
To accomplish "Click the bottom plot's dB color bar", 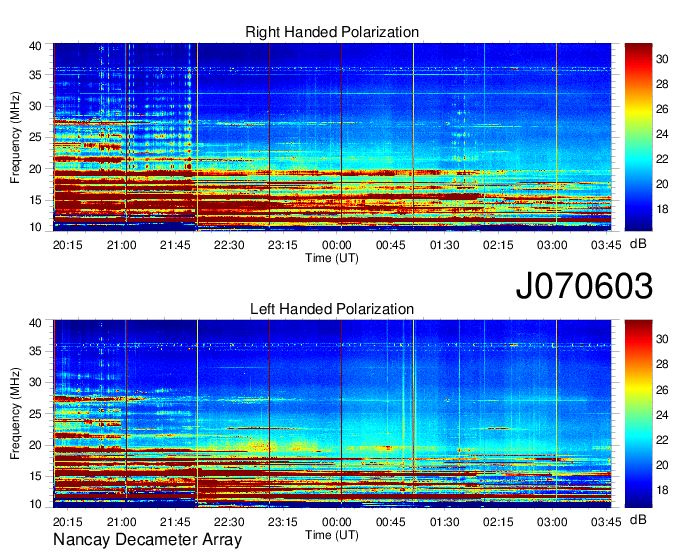I will pyautogui.click(x=638, y=414).
